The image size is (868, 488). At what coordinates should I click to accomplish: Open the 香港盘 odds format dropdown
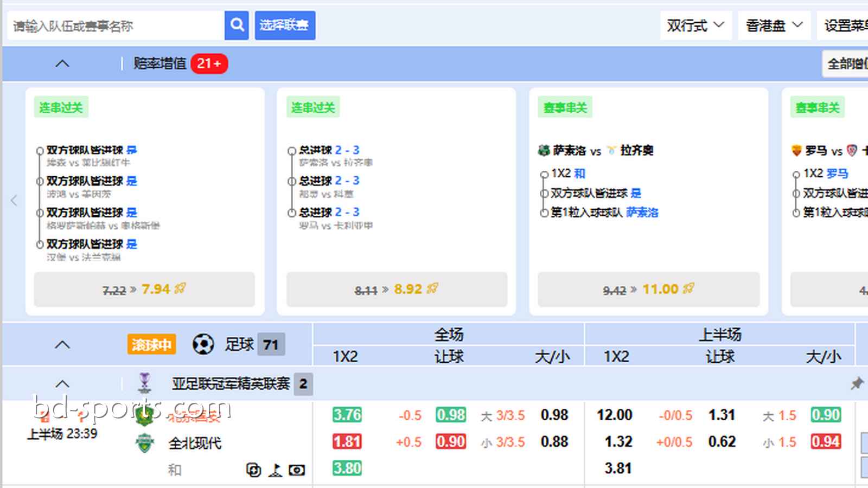(774, 25)
